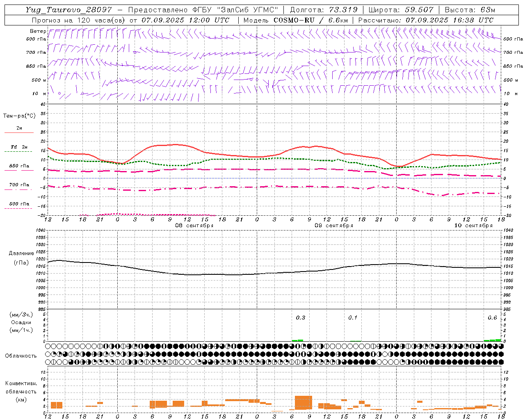Click the Рассчитано: 07.09.2025 16:38 UTC text
Viewport: 525px width, 420px height.
point(426,20)
